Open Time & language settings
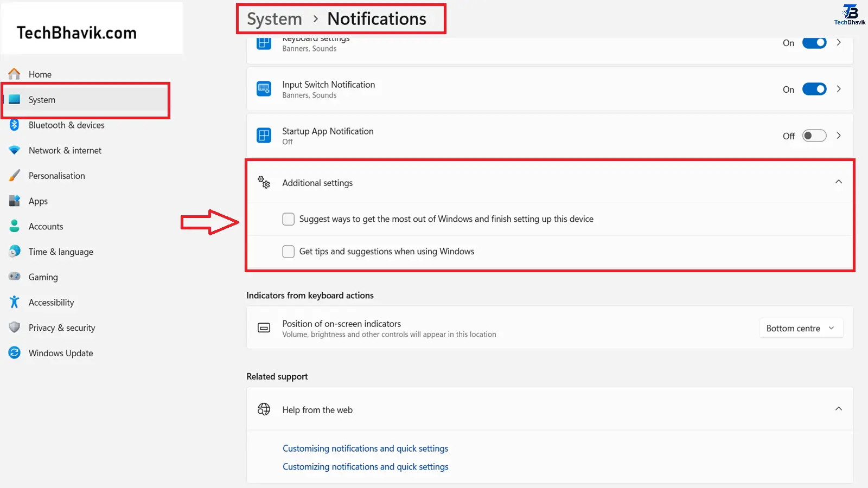The height and width of the screenshot is (488, 868). point(61,252)
